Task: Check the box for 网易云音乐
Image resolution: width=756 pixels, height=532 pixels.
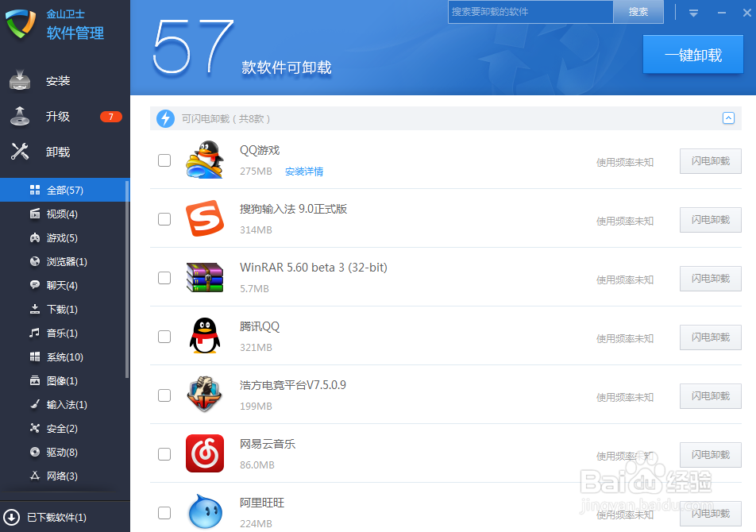Action: coord(164,454)
